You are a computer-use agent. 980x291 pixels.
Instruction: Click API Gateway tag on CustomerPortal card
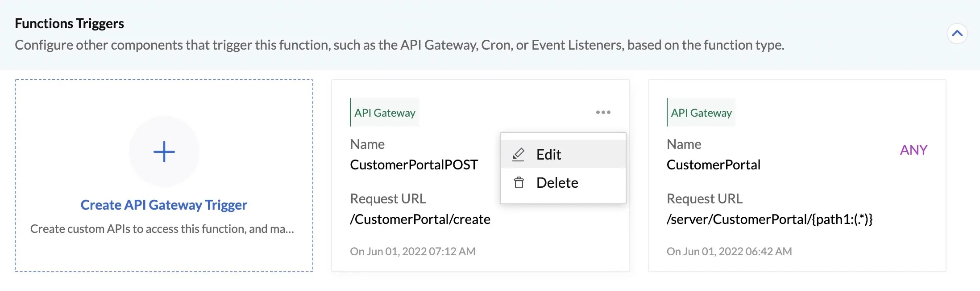701,112
